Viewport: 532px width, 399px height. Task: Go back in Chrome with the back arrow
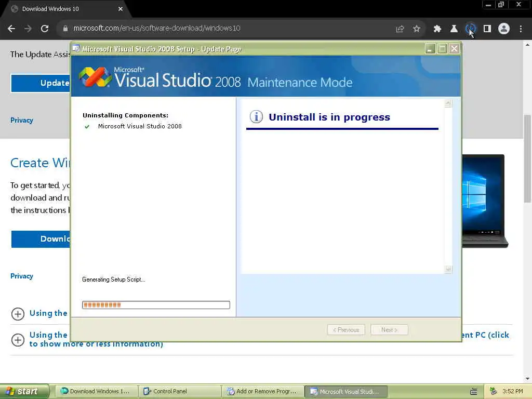11,29
